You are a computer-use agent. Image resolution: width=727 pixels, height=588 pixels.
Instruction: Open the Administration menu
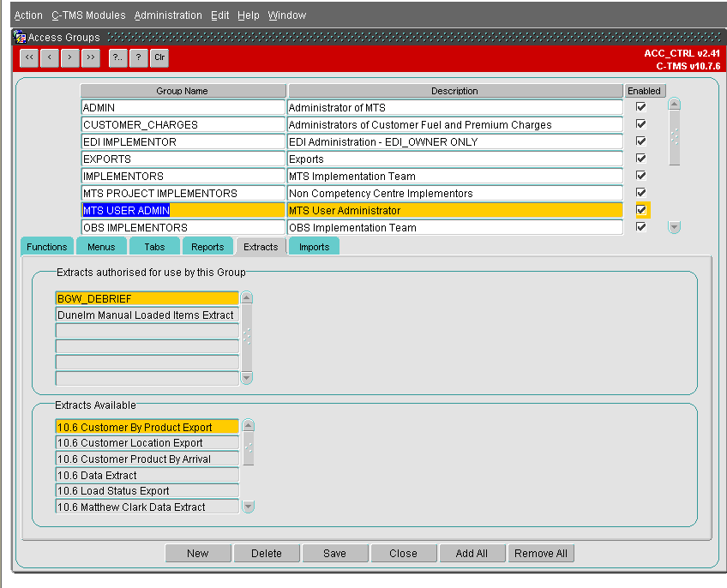pyautogui.click(x=168, y=15)
